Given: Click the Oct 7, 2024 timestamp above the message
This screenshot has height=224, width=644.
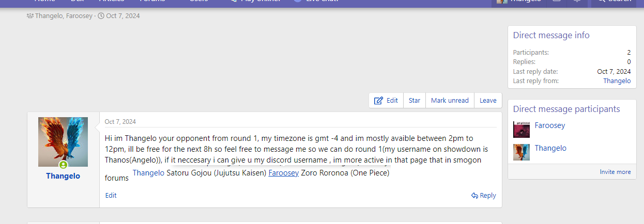Looking at the screenshot, I should 120,122.
